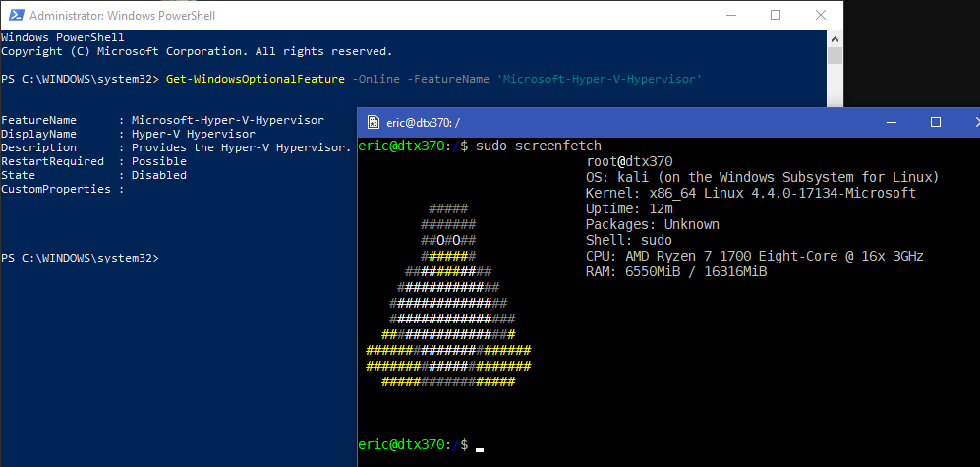The width and height of the screenshot is (980, 467).
Task: Click the empty PowerShell prompt at bottom
Action: [80, 258]
